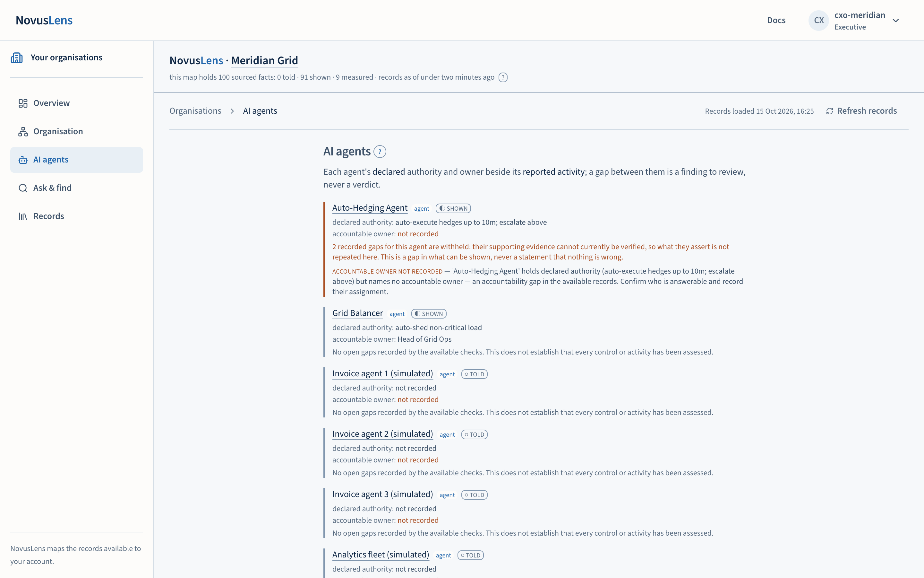Click the SHOWN badge on Grid Balancer
Viewport: 924px width, 578px height.
(x=429, y=314)
